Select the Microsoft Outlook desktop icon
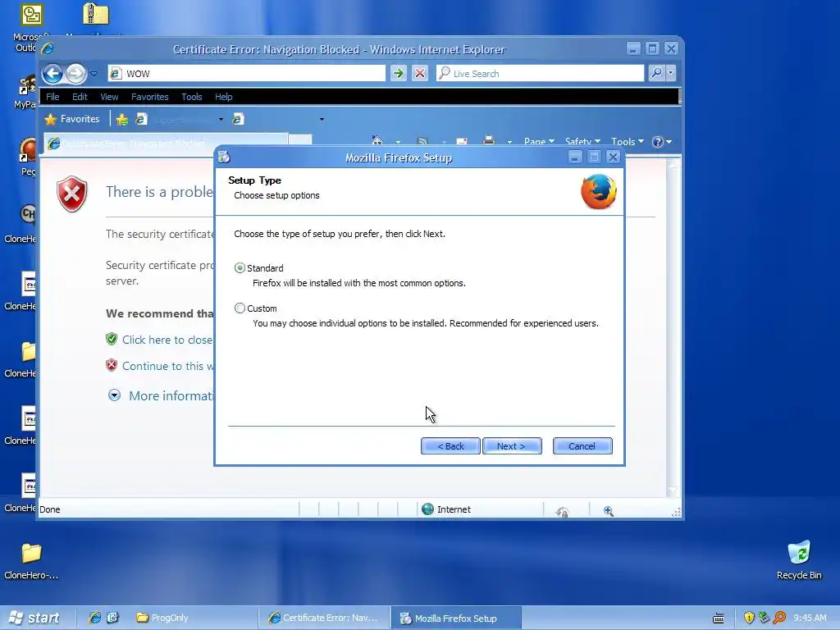The height and width of the screenshot is (630, 840). [31, 15]
